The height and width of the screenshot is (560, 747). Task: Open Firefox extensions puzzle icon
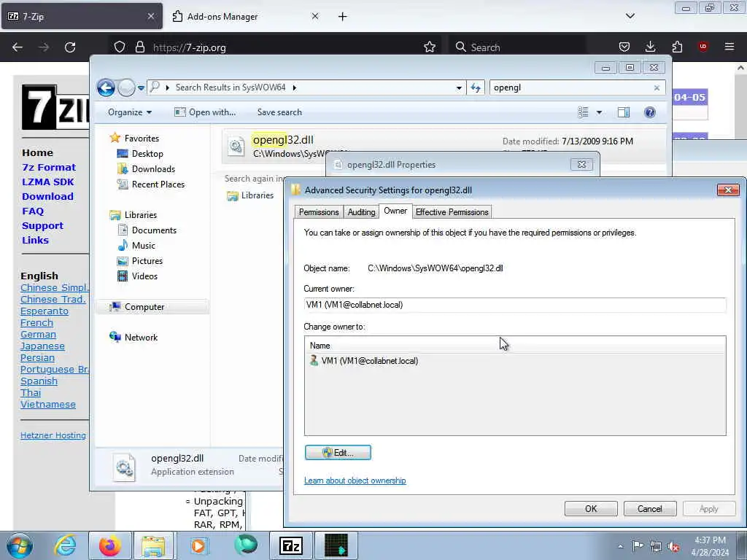(677, 47)
